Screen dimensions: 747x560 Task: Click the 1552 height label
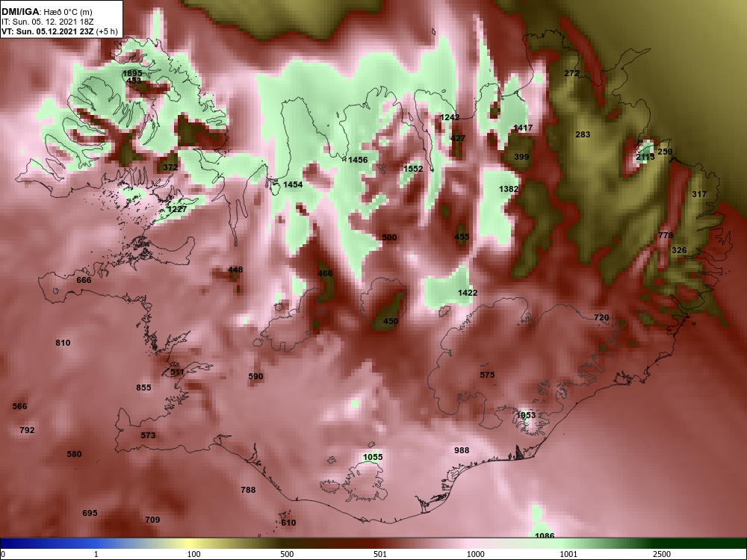click(x=413, y=169)
